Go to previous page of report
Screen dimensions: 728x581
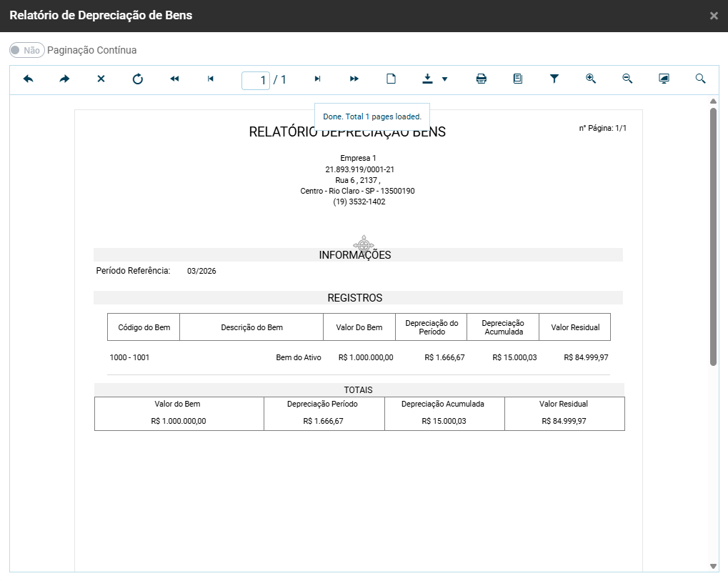pyautogui.click(x=211, y=79)
